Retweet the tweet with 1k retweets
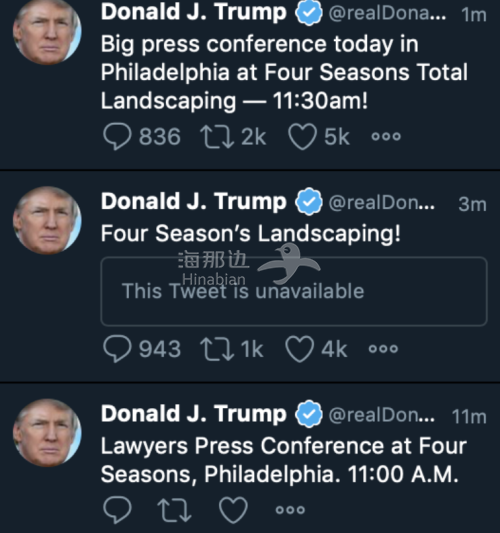The image size is (500, 533). pos(217,349)
